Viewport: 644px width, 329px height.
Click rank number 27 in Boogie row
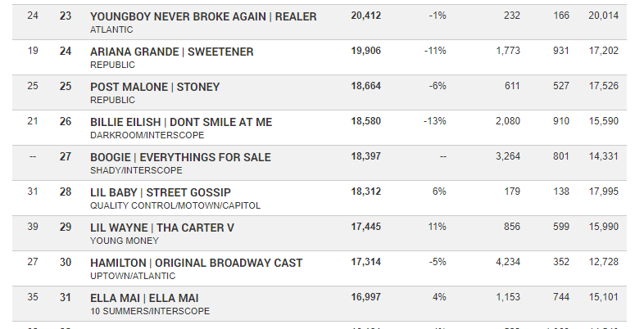point(66,156)
